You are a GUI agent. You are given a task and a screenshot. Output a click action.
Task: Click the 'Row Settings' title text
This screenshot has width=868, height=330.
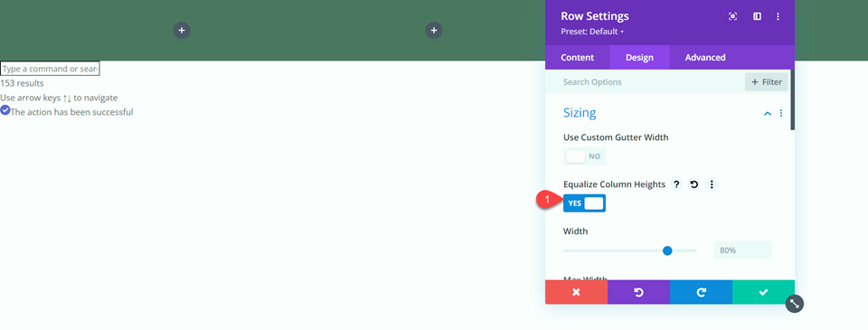coord(595,16)
